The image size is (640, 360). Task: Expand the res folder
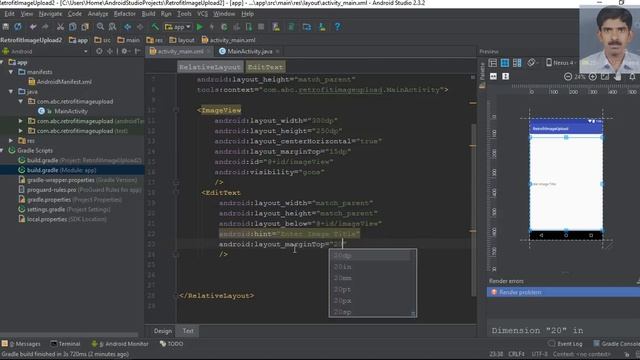point(11,140)
